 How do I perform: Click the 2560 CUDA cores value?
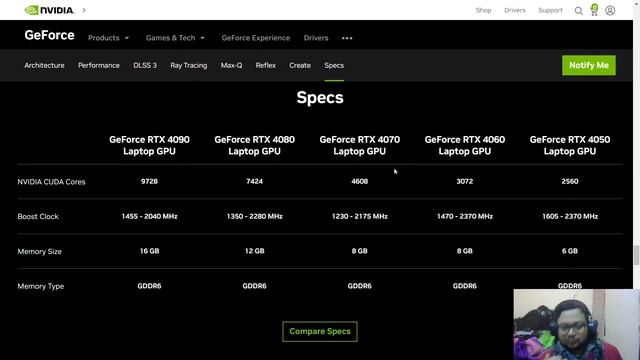[x=570, y=181]
